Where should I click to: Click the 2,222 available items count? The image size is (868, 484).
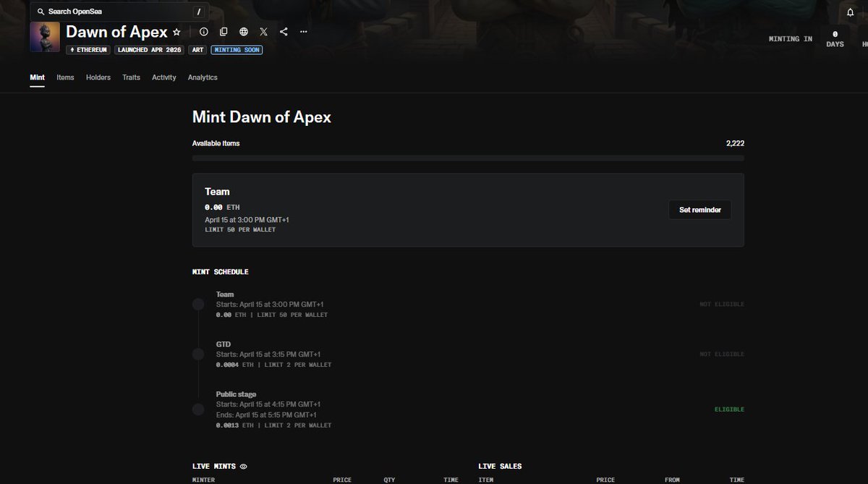tap(735, 143)
